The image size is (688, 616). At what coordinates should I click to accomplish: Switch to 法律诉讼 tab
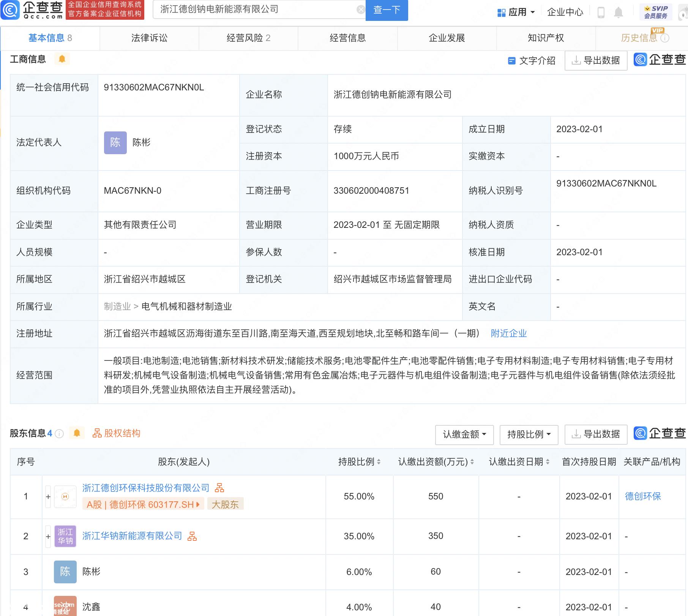click(x=149, y=38)
